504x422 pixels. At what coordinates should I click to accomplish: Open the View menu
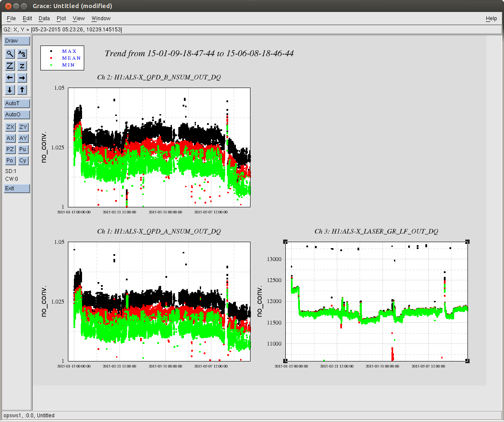(x=79, y=18)
